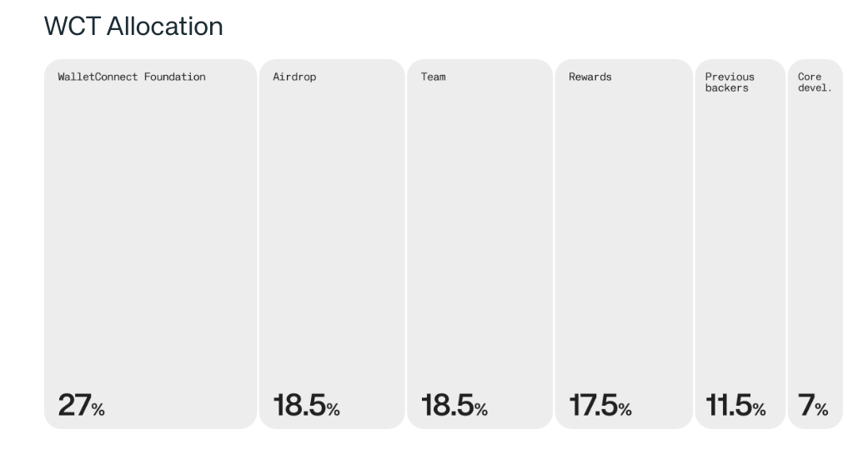Select the Rewards allocation card
868x454 pixels.
(x=624, y=244)
